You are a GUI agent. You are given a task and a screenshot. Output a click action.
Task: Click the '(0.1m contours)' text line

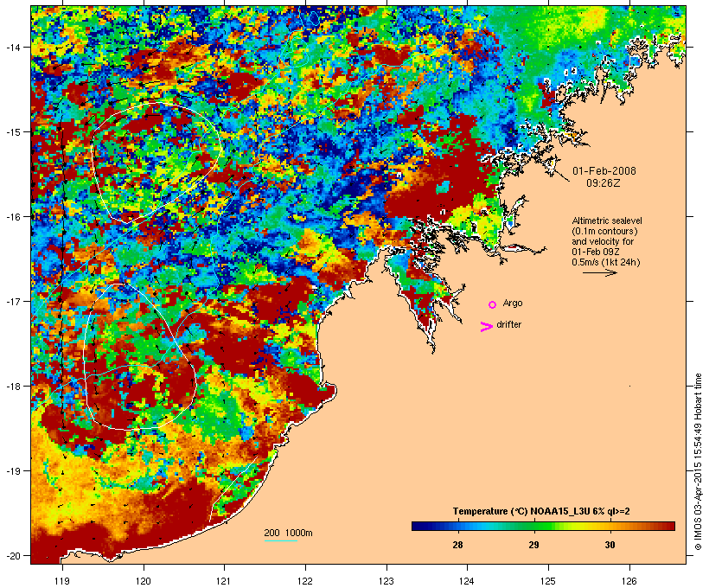pyautogui.click(x=604, y=231)
